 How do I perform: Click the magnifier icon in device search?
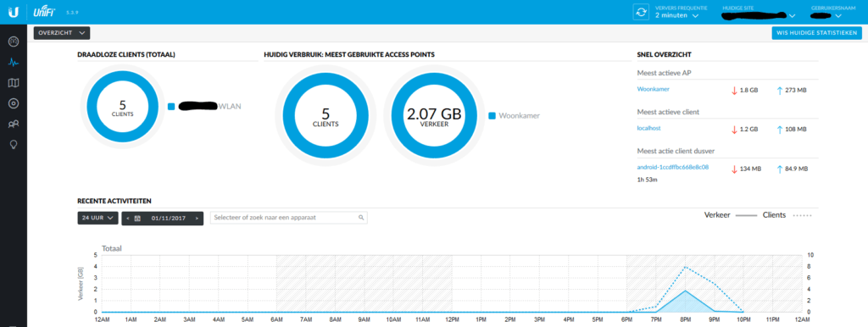tap(361, 218)
